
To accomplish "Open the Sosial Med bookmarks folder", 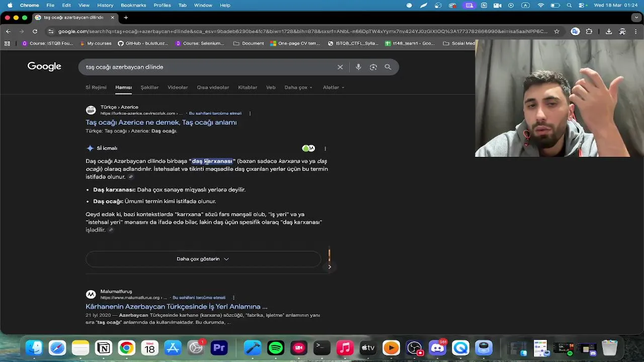I will [x=459, y=43].
